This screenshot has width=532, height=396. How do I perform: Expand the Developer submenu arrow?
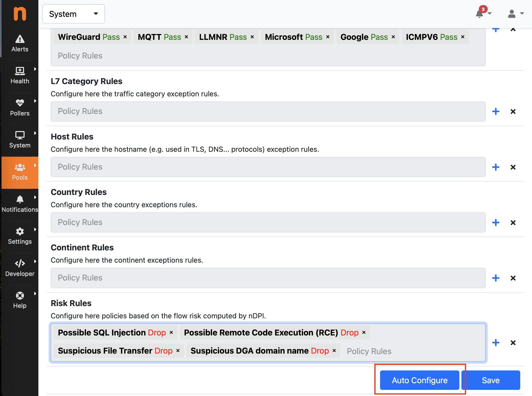(35, 261)
